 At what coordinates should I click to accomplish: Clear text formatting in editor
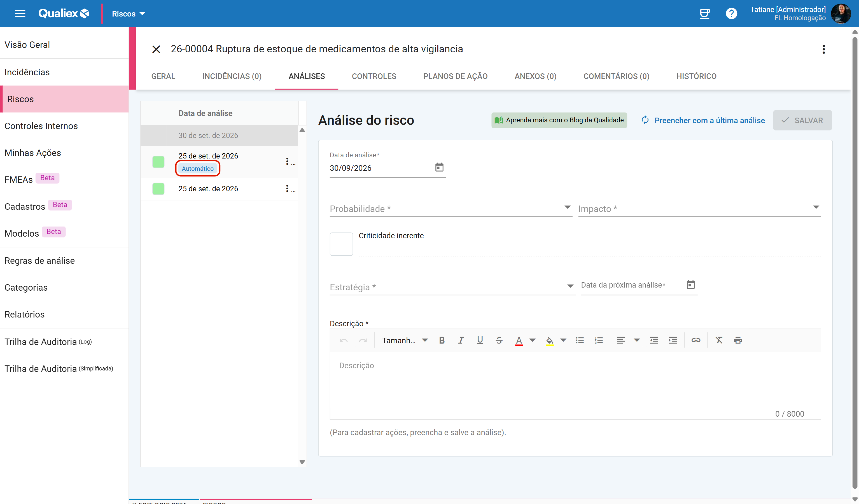(719, 340)
